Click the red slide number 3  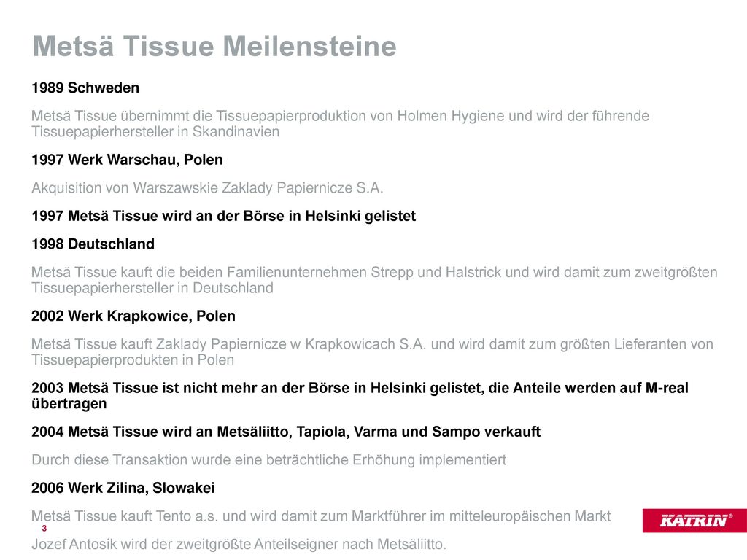click(44, 529)
